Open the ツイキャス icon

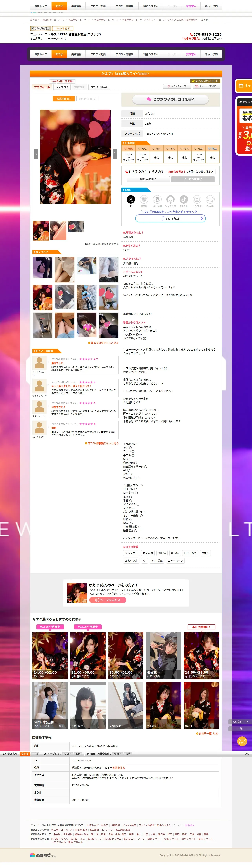(x=171, y=199)
